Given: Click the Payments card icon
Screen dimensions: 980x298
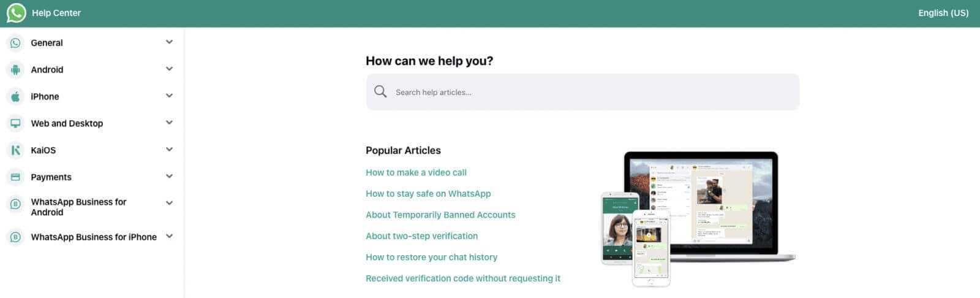Looking at the screenshot, I should [x=15, y=177].
